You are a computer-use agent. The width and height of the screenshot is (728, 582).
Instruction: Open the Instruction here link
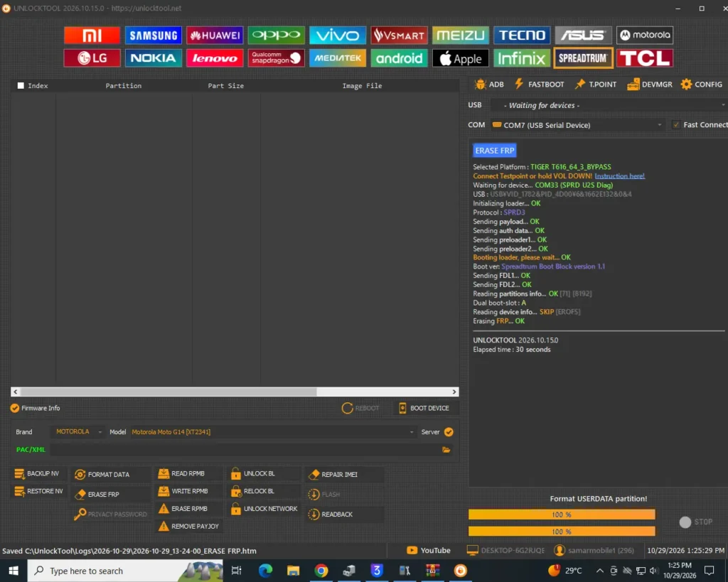tap(619, 176)
